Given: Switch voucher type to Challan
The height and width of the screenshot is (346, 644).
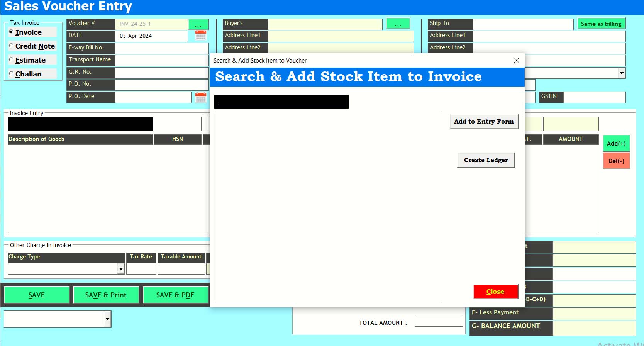Looking at the screenshot, I should point(11,74).
